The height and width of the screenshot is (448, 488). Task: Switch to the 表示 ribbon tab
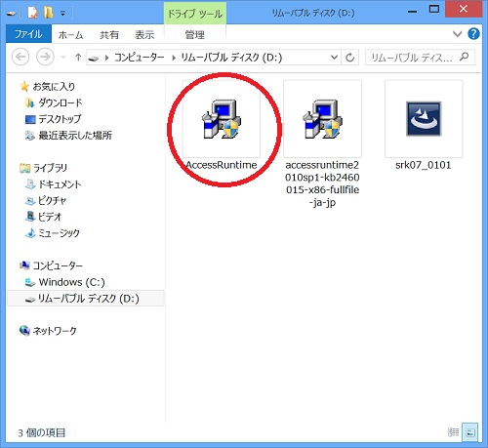coord(144,35)
